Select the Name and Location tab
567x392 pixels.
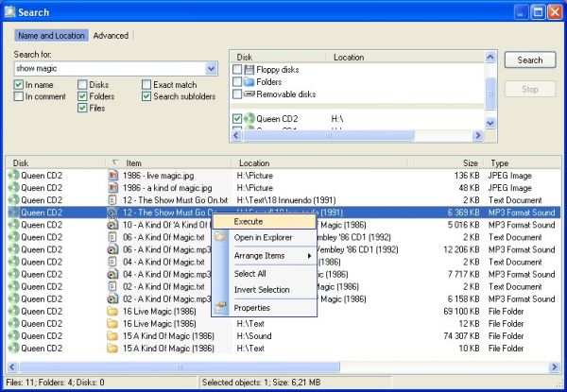click(51, 35)
